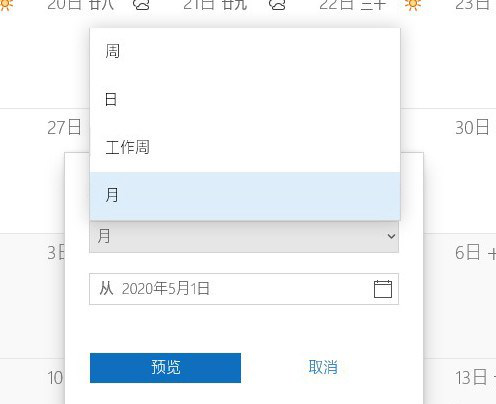Select the highlighted 月 option in list

pos(245,196)
